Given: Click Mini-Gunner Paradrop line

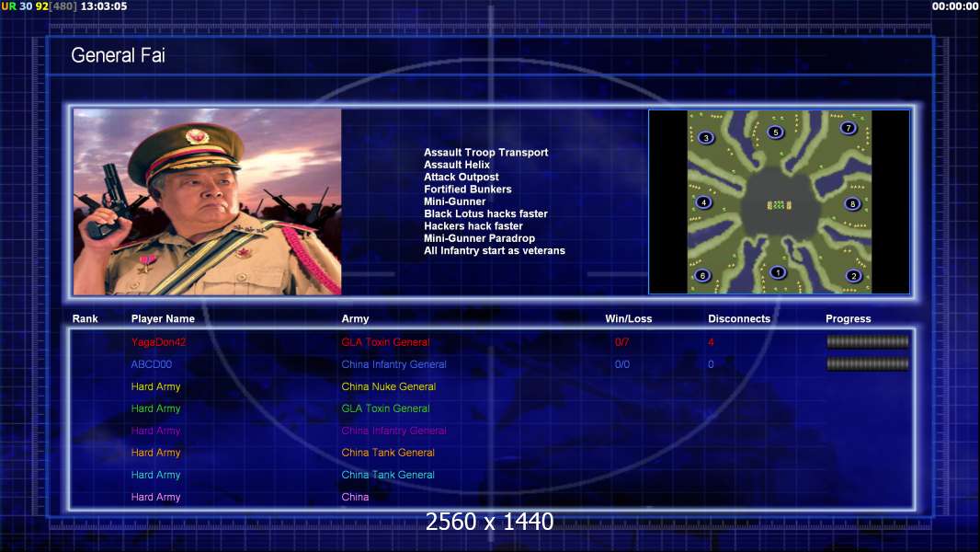Looking at the screenshot, I should (479, 238).
